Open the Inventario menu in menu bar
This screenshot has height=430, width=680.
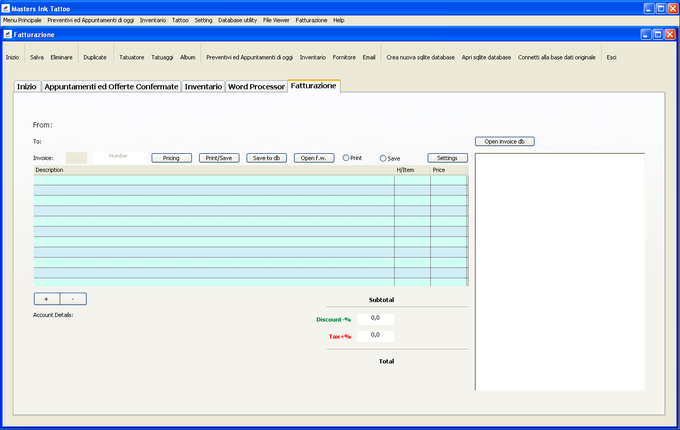point(153,20)
